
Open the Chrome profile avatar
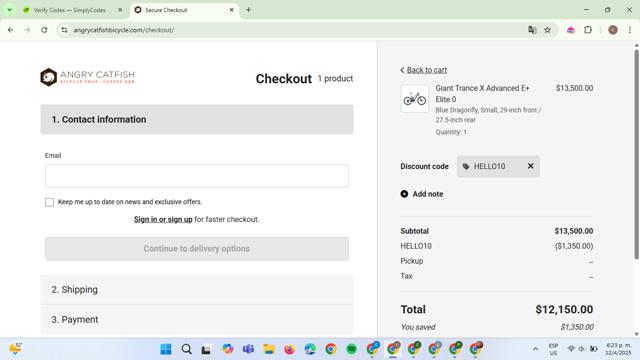click(x=613, y=30)
